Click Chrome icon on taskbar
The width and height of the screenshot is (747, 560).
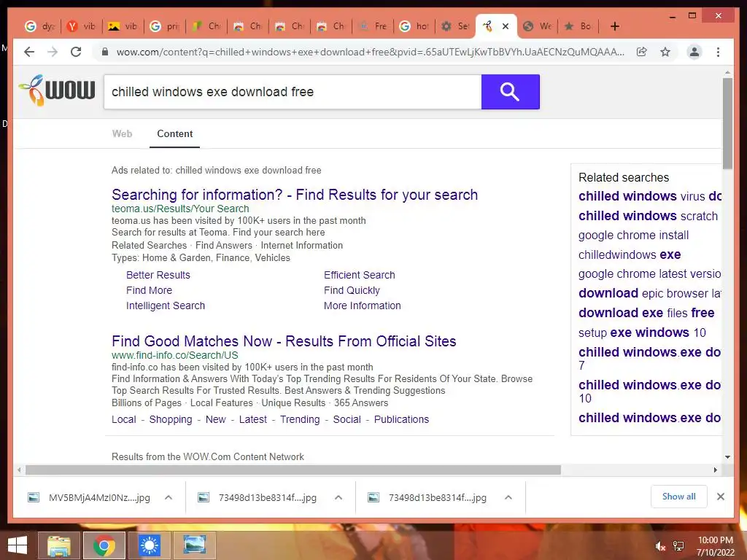pyautogui.click(x=104, y=545)
